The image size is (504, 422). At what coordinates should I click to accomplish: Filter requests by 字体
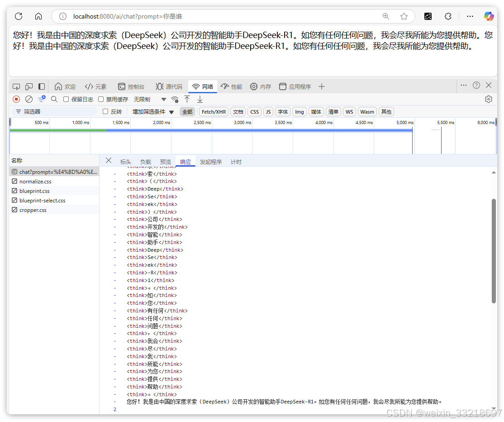(283, 112)
